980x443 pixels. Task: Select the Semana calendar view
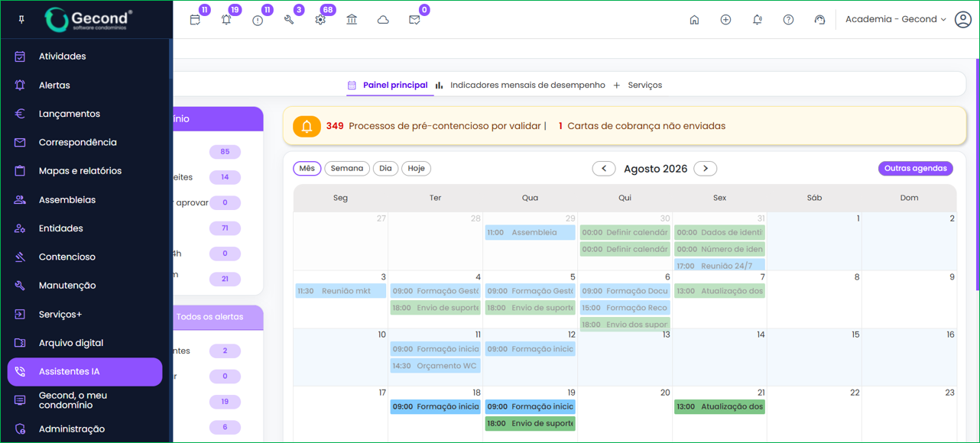[347, 169]
